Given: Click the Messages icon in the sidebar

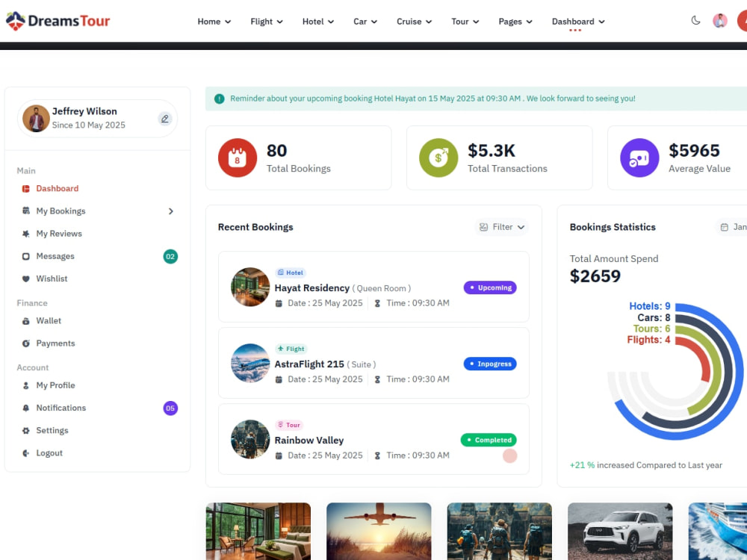Looking at the screenshot, I should tap(25, 256).
